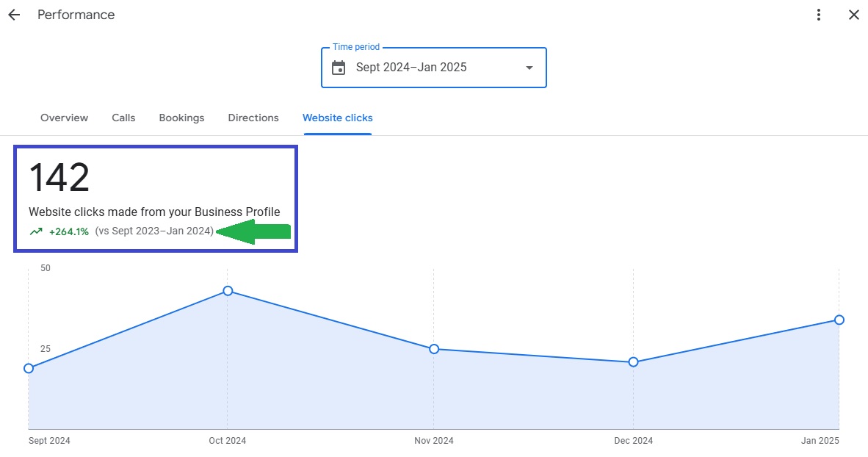Select the Website clicks tab

tap(338, 118)
